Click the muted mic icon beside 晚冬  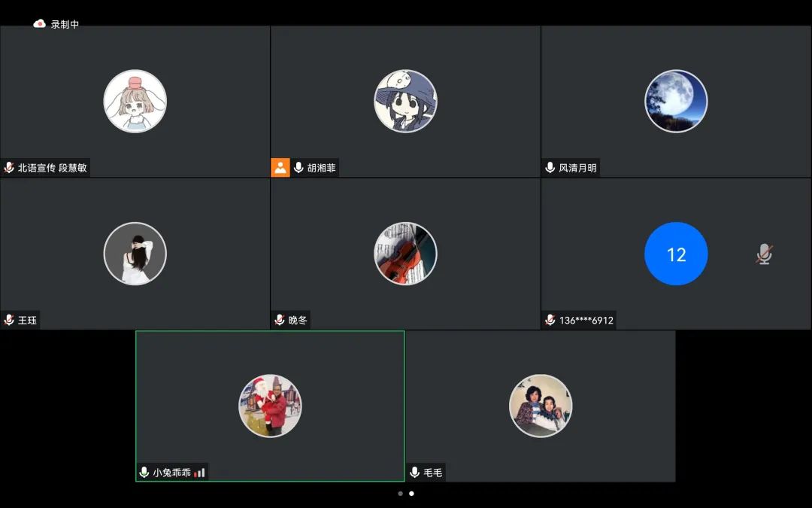[280, 320]
